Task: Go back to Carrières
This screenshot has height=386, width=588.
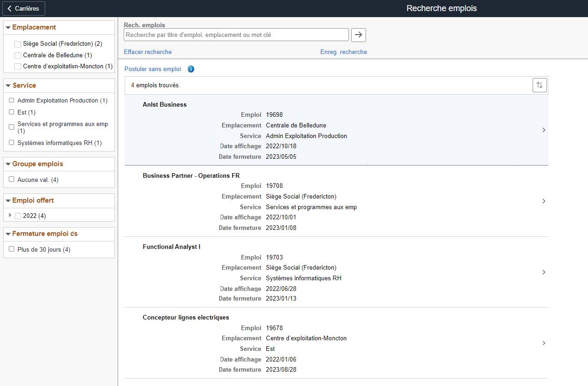Action: [24, 8]
